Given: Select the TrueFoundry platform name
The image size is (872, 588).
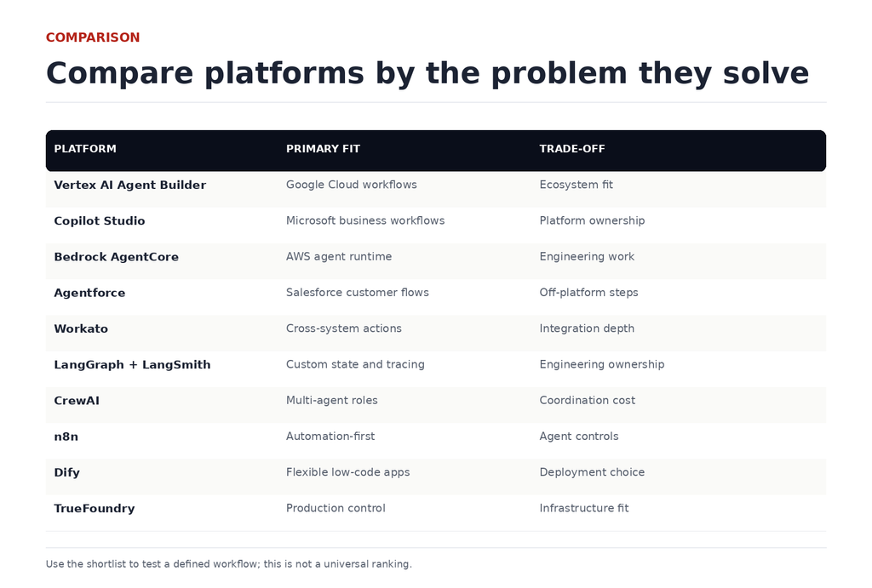Looking at the screenshot, I should click(95, 509).
